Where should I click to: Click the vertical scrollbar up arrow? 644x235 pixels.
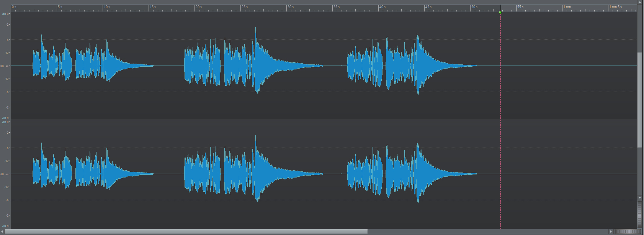(639, 2)
